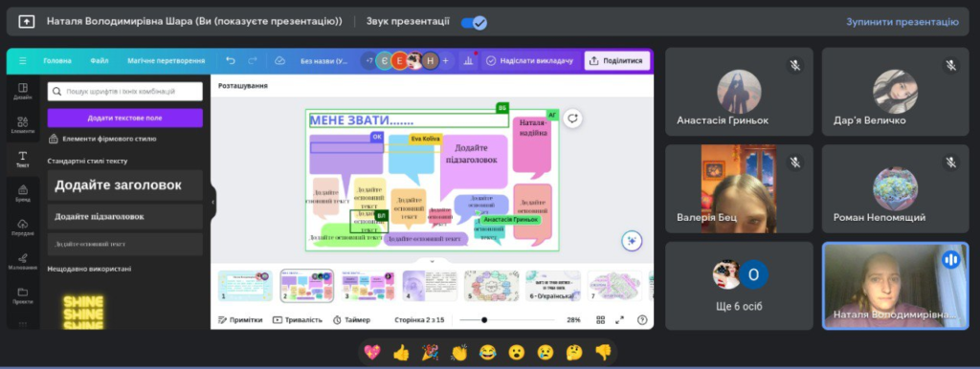Viewport: 980px width, 369px height.
Task: Toggle Роман Непомящий muted microphone icon
Action: (x=950, y=163)
